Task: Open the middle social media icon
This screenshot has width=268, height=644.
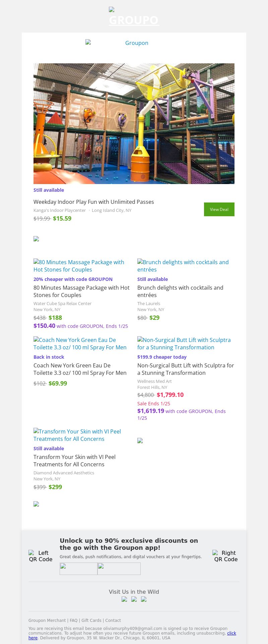Action: click(134, 599)
